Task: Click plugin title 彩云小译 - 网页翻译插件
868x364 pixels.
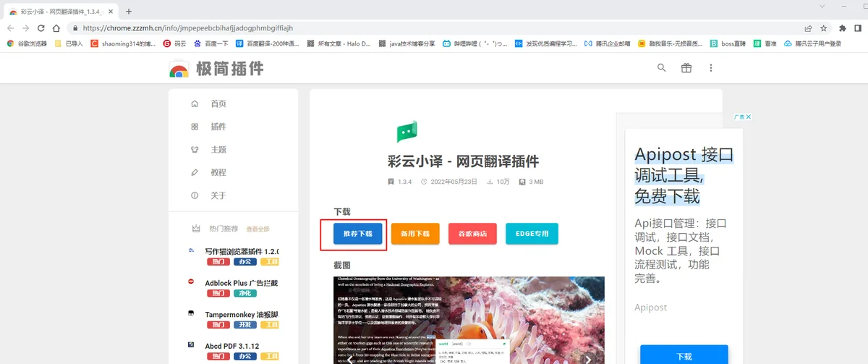Action: 463,161
